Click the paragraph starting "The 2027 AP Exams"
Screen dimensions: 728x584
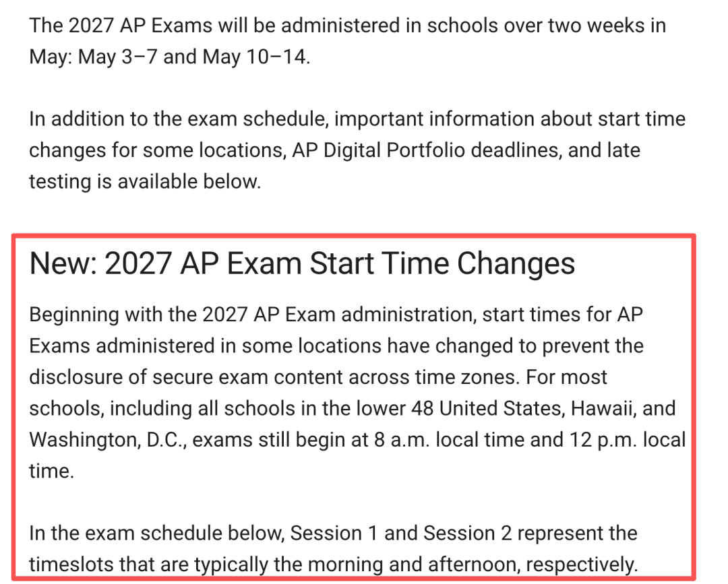pos(347,41)
